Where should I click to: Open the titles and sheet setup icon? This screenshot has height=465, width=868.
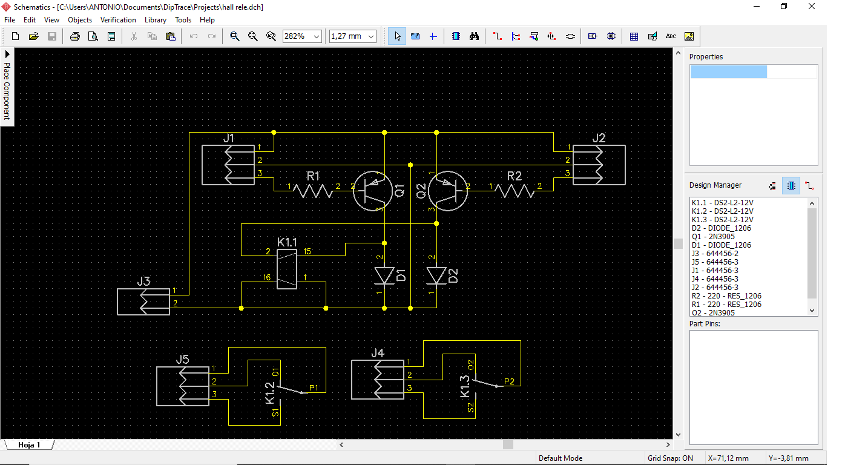(111, 36)
